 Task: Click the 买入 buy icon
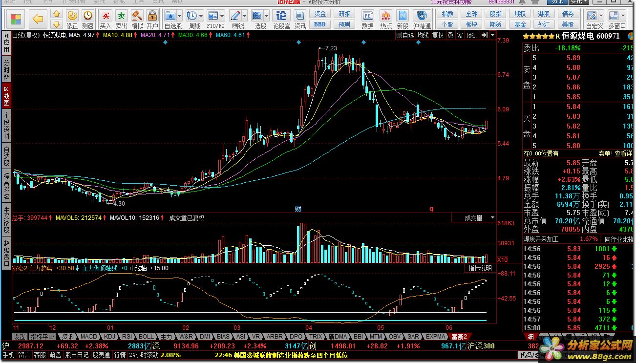pos(106,20)
